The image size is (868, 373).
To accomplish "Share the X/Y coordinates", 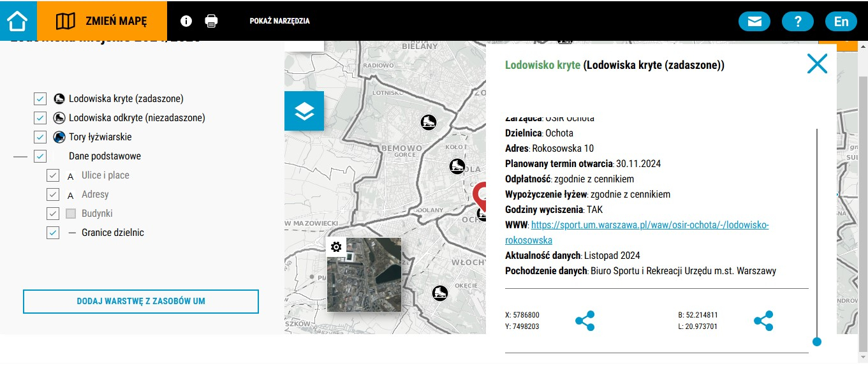I will click(585, 321).
